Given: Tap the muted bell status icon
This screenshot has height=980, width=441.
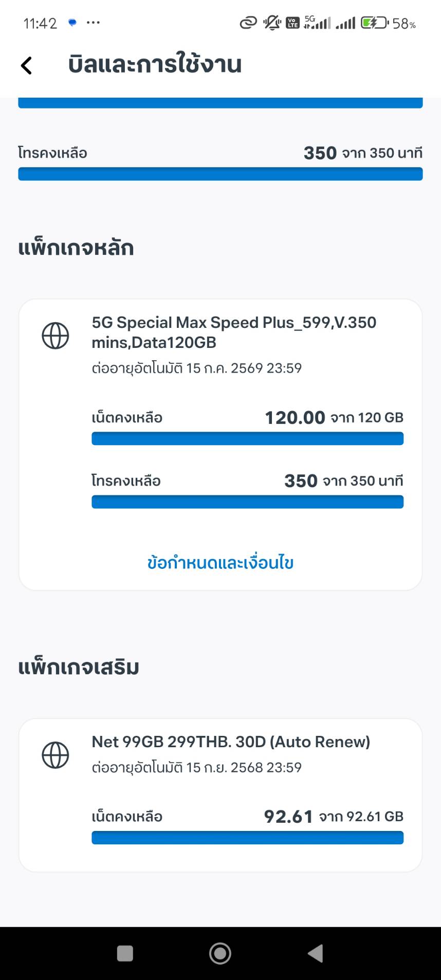Looking at the screenshot, I should point(271,23).
